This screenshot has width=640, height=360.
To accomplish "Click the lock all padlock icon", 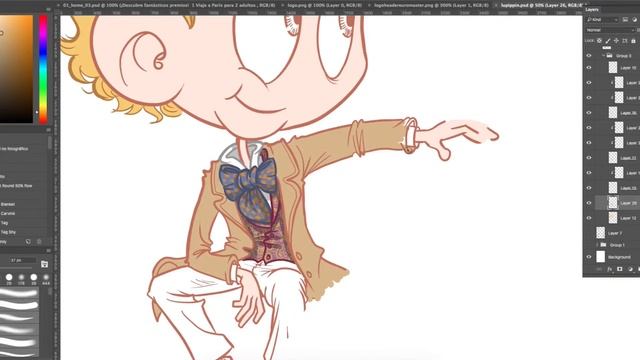I will point(633,41).
